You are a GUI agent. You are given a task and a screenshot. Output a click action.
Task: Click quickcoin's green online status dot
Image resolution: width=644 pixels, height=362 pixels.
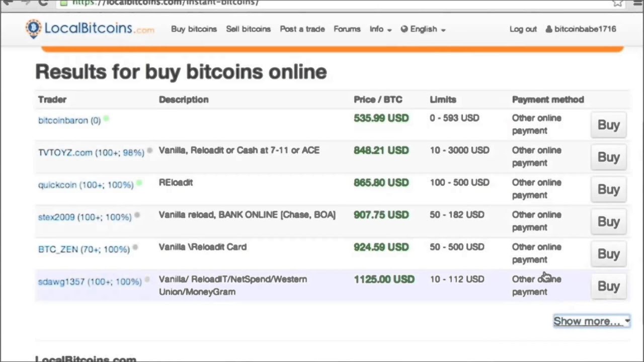139,184
